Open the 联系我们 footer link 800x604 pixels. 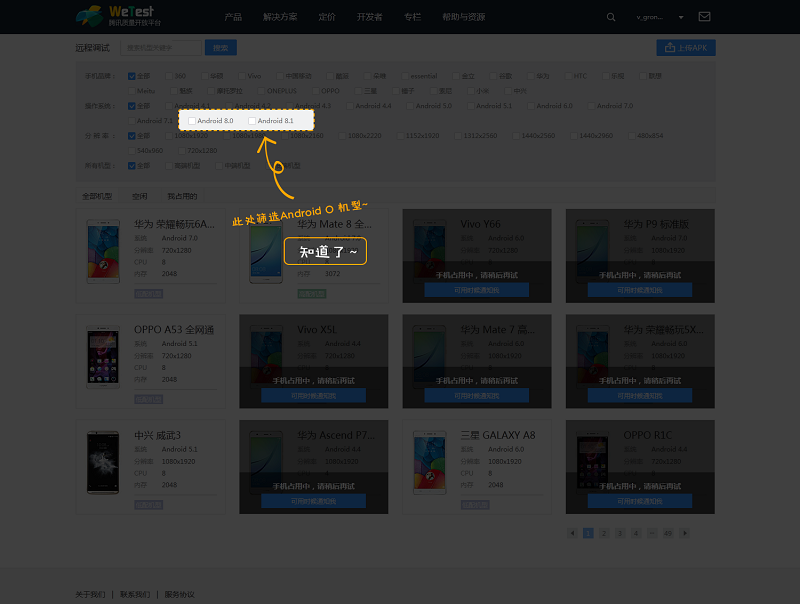(x=135, y=594)
